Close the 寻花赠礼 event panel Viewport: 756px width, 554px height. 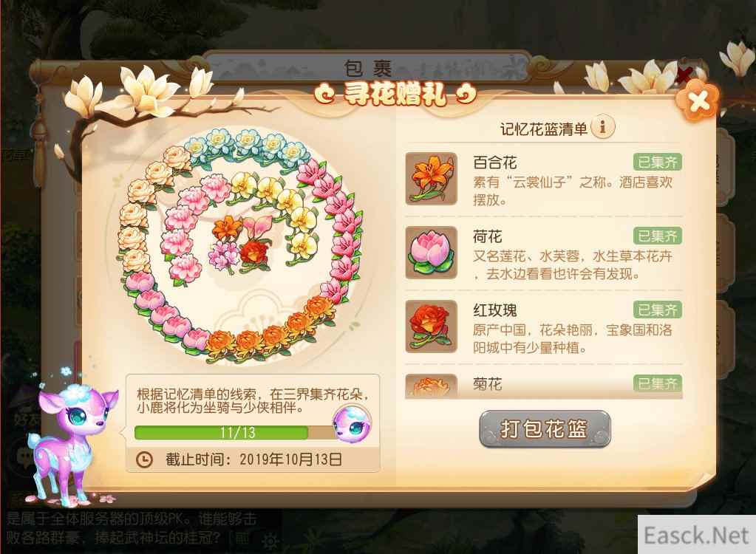point(698,100)
